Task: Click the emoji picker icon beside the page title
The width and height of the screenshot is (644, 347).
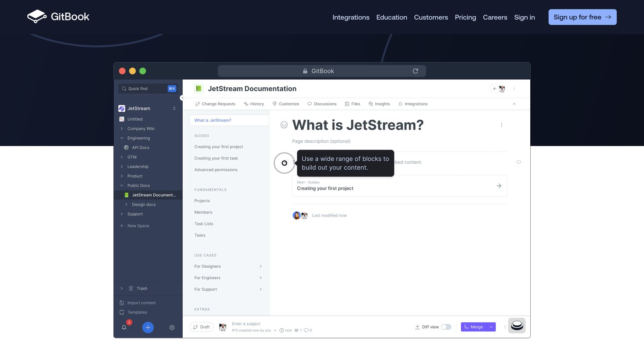Action: 284,125
